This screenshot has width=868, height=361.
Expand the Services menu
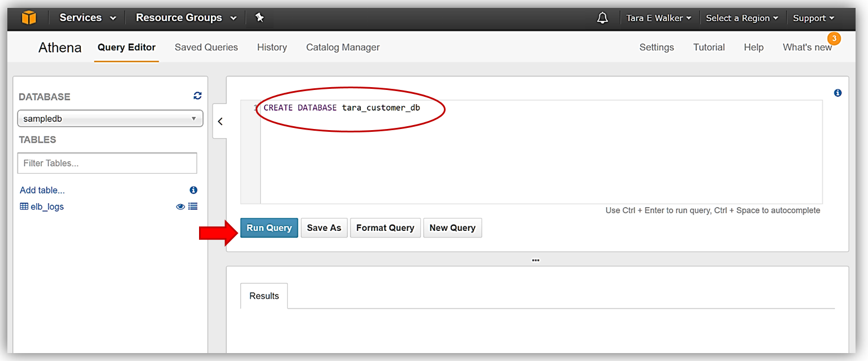tap(88, 18)
